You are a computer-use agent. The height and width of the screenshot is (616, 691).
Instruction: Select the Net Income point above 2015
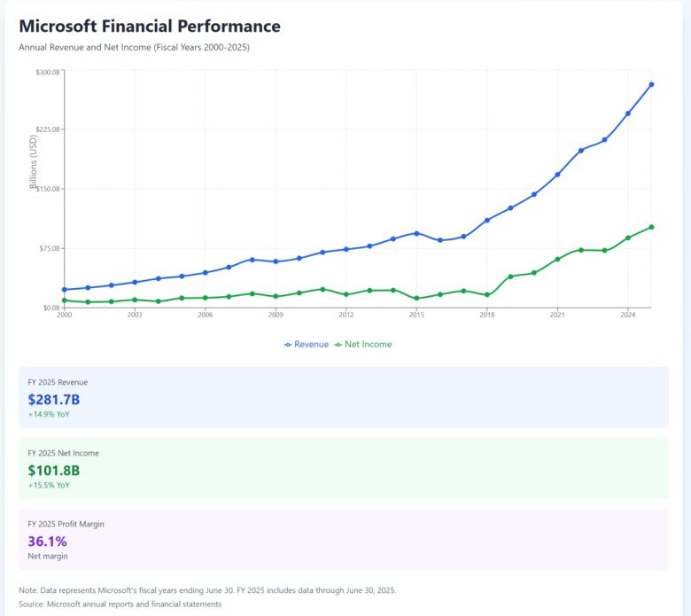[416, 299]
